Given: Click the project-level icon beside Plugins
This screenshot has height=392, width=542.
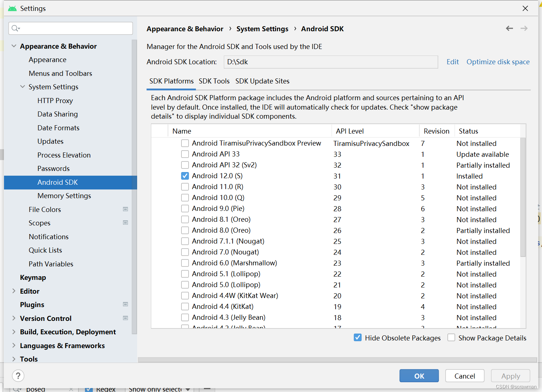Looking at the screenshot, I should (x=126, y=304).
